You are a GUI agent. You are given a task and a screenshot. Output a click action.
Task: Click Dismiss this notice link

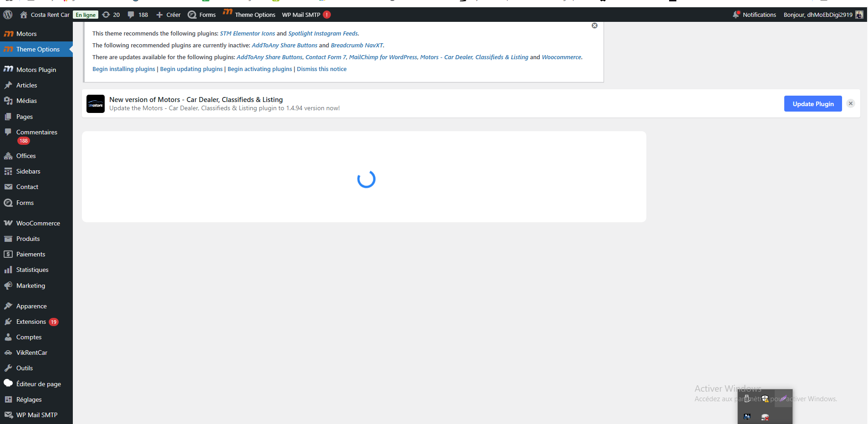pyautogui.click(x=321, y=69)
